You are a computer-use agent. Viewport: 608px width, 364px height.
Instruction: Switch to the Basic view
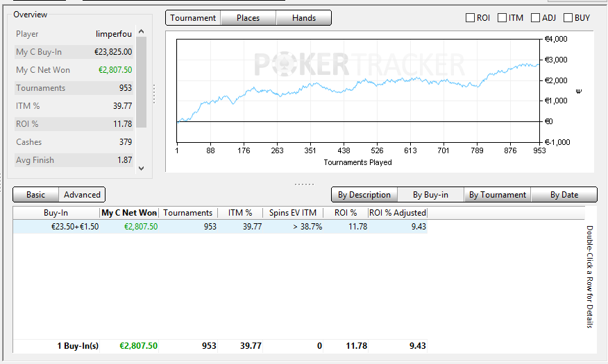pyautogui.click(x=35, y=194)
